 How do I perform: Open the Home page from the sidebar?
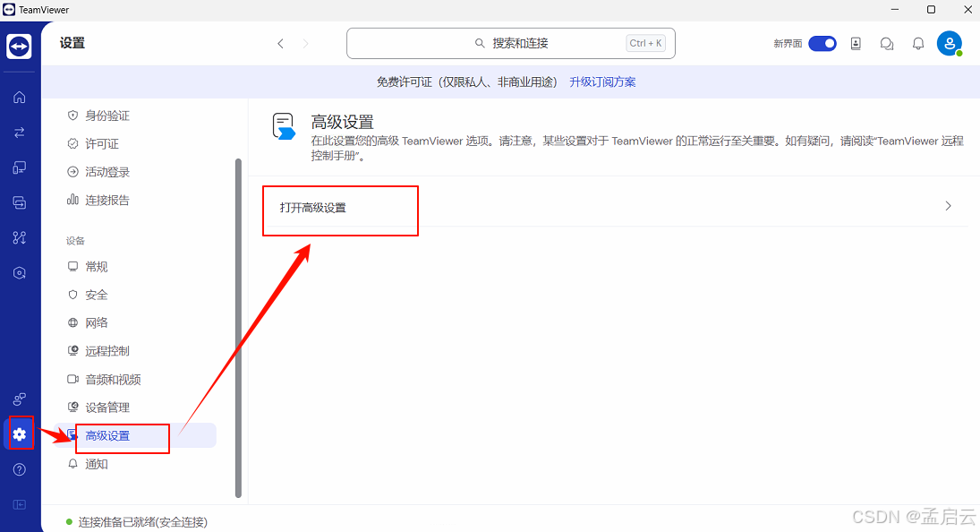20,97
